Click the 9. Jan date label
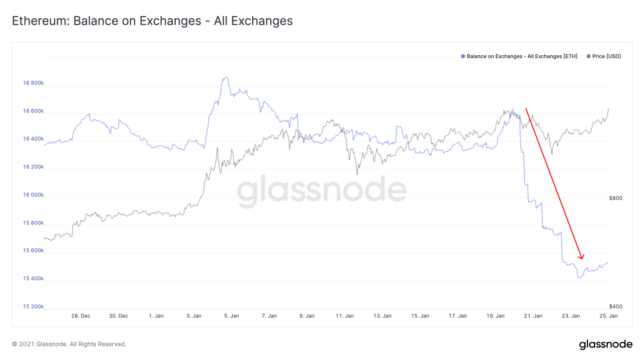Viewport: 644px width, 362px height. [307, 316]
